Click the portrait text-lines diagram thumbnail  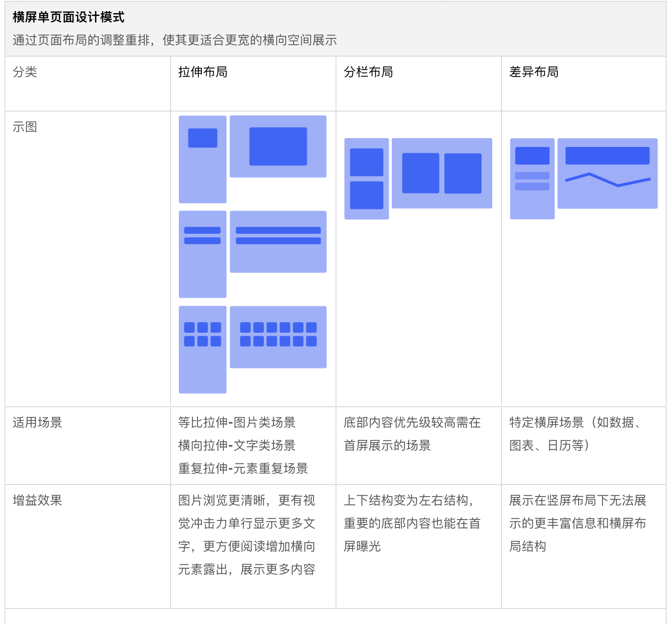[x=203, y=254]
